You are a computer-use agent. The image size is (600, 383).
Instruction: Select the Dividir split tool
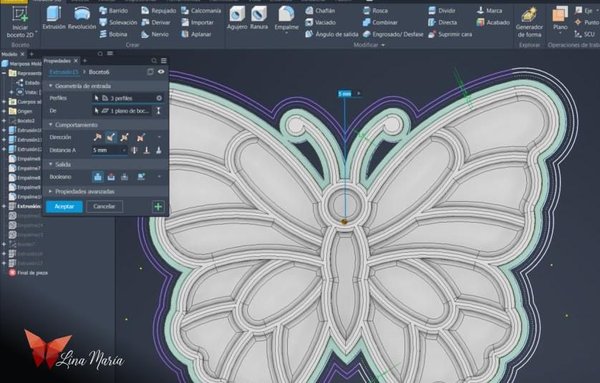[x=442, y=11]
